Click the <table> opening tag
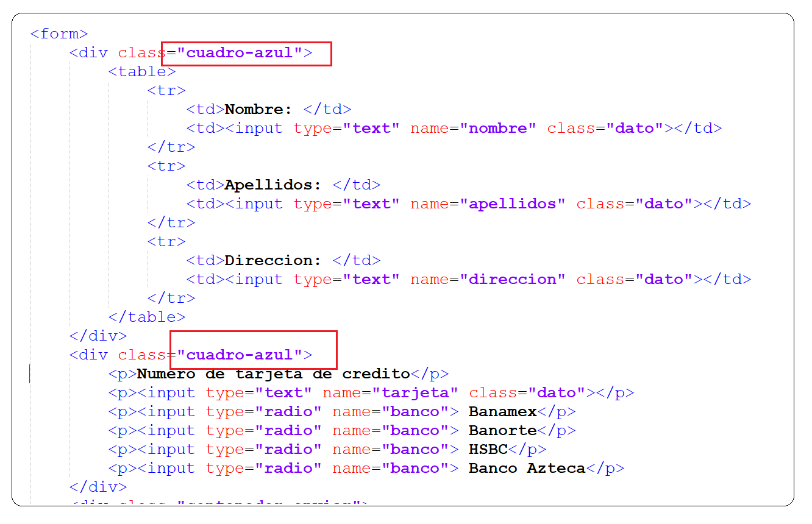 click(141, 71)
